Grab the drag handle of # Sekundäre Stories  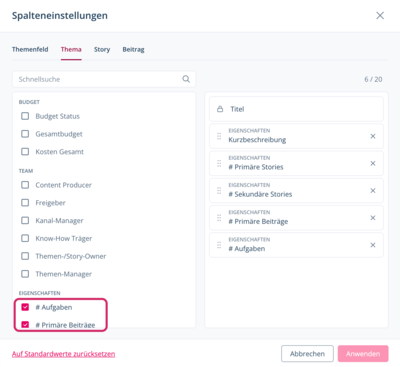coord(219,191)
